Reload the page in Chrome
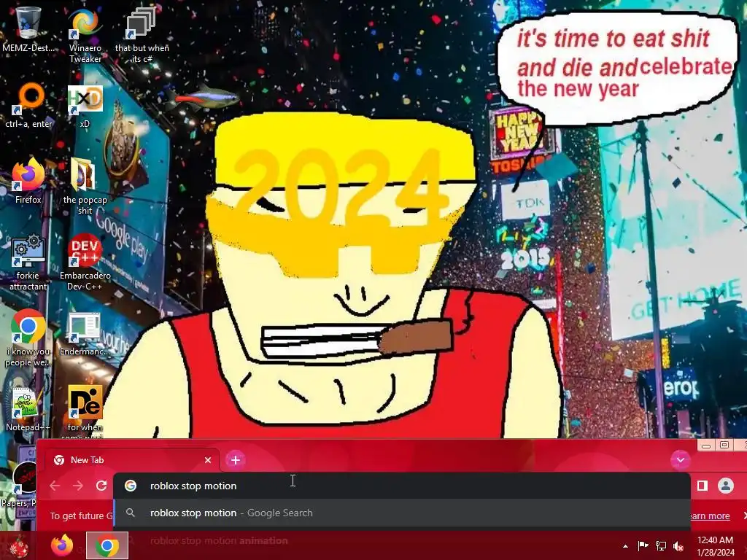Viewport: 747px width, 560px height. [101, 486]
